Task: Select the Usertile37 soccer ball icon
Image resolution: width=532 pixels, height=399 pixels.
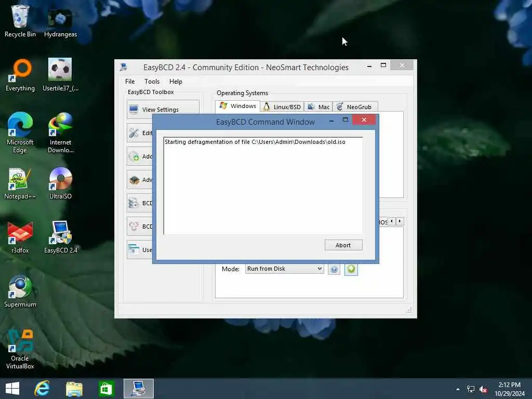Action: coord(60,75)
